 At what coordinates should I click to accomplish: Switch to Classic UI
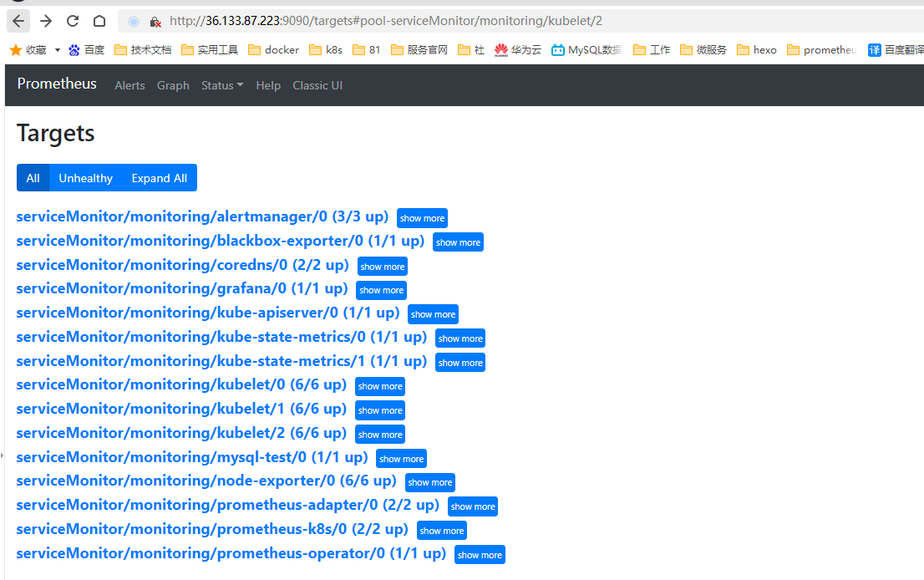317,85
